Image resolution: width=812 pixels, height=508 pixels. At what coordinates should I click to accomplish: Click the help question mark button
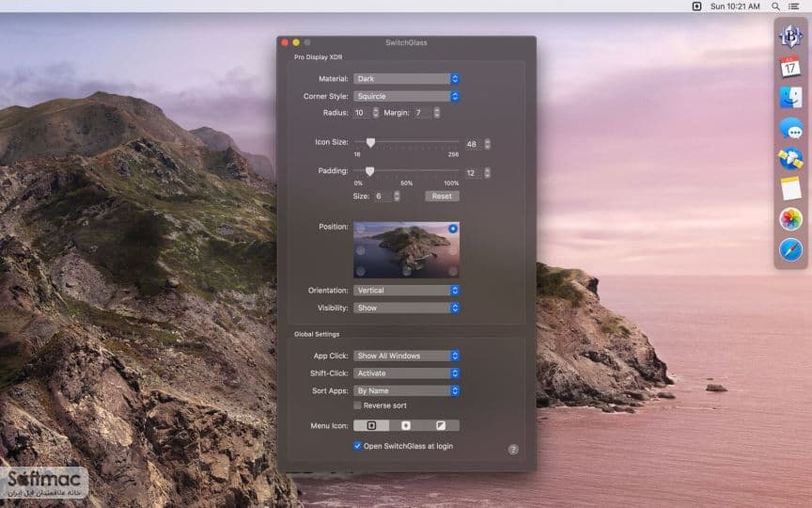pos(513,450)
